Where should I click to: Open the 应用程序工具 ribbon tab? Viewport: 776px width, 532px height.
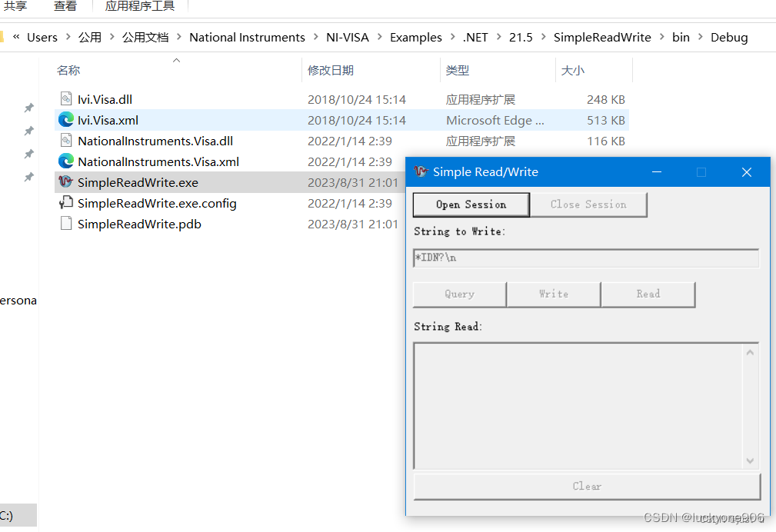tap(139, 6)
